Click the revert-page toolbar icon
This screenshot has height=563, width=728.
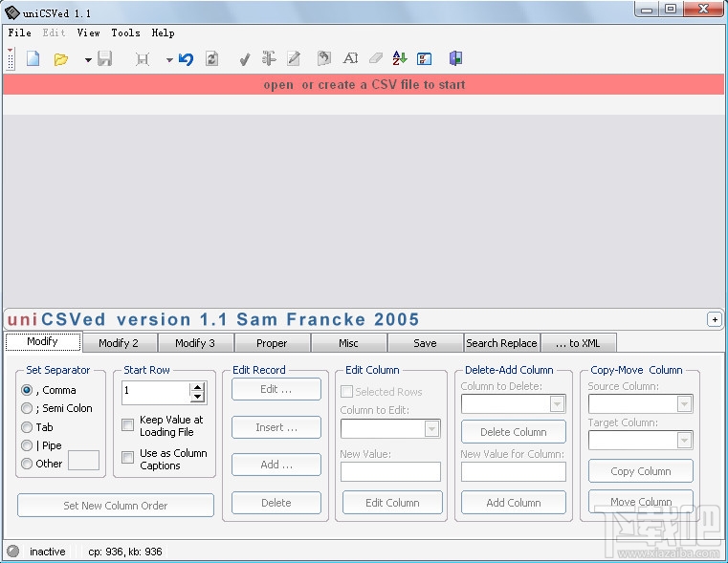pyautogui.click(x=324, y=58)
